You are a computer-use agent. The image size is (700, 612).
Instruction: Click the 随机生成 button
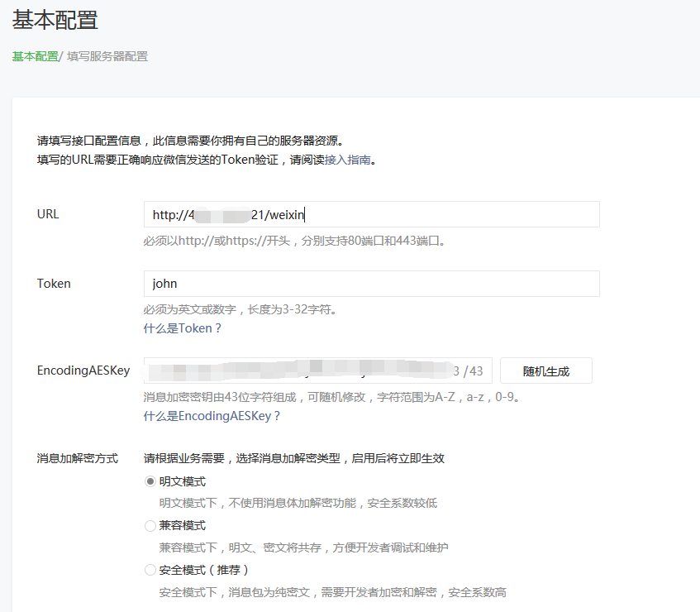546,371
